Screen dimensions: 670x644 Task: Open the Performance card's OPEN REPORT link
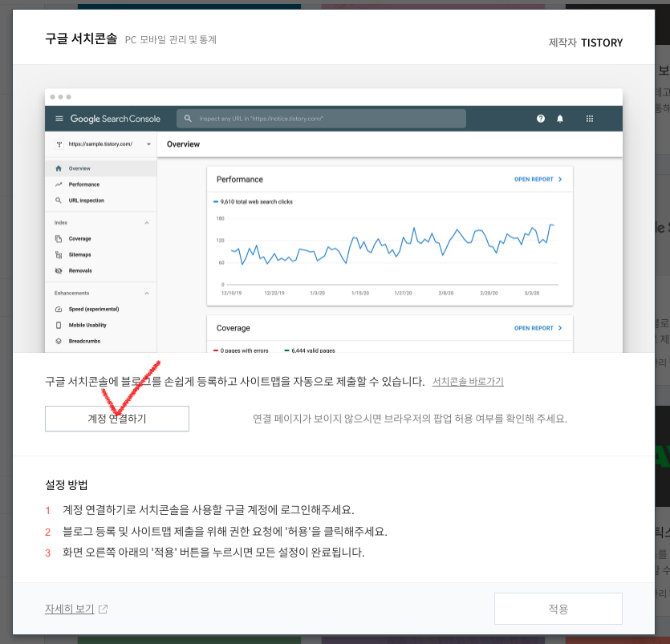coord(538,180)
